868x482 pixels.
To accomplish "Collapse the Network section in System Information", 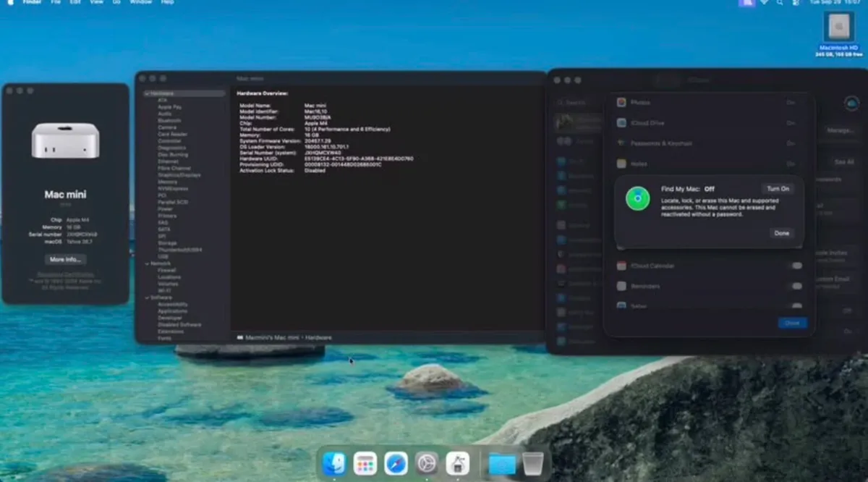I will tap(148, 263).
